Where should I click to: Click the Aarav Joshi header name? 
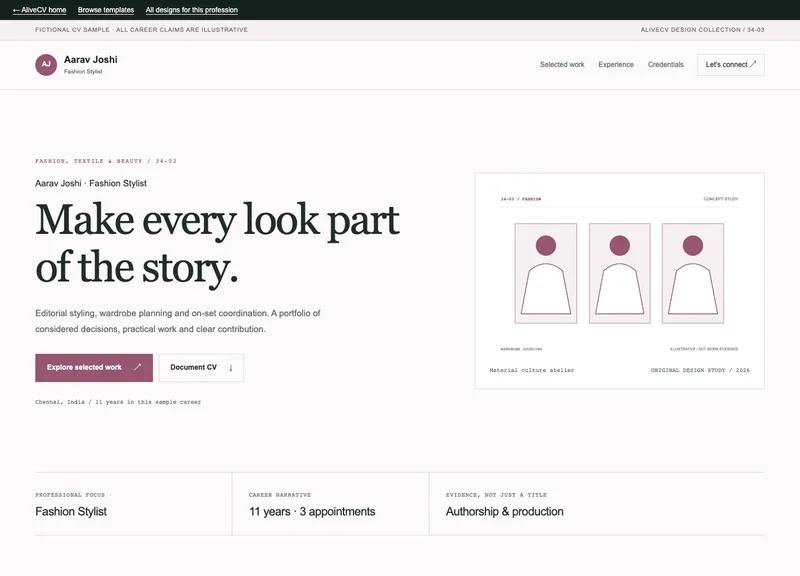[x=90, y=59]
